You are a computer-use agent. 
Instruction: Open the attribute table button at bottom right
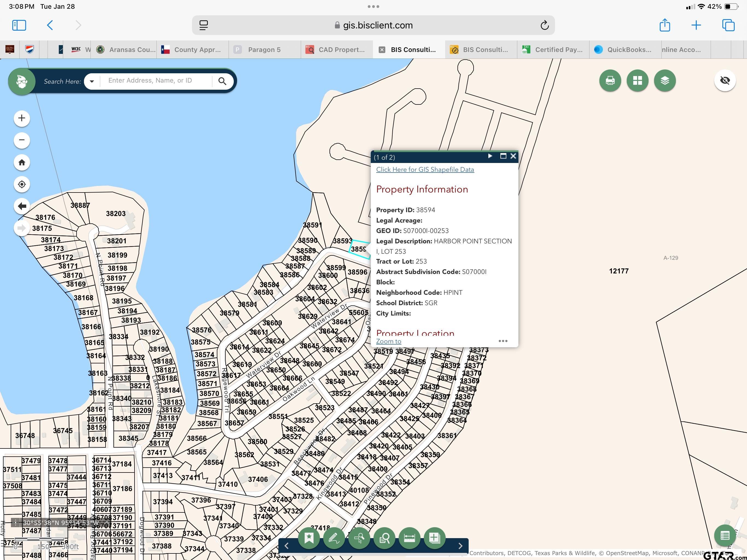[725, 536]
